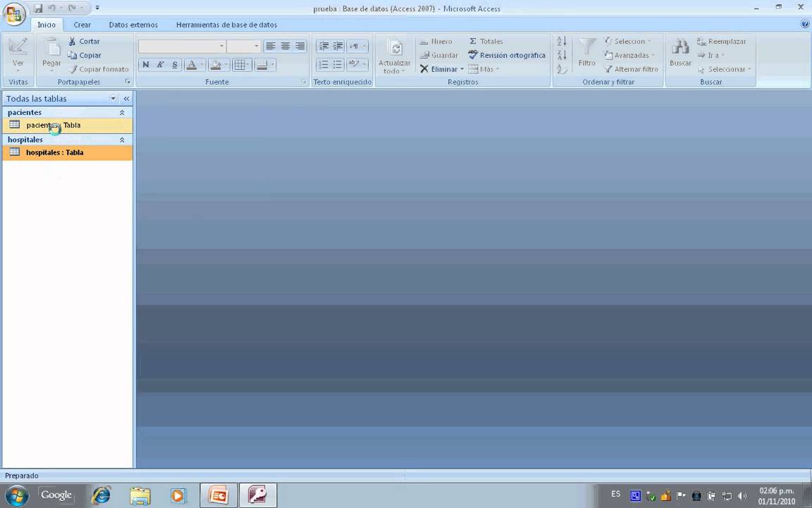Click Guardar record button
Screen dimensions: 812x508
438,55
